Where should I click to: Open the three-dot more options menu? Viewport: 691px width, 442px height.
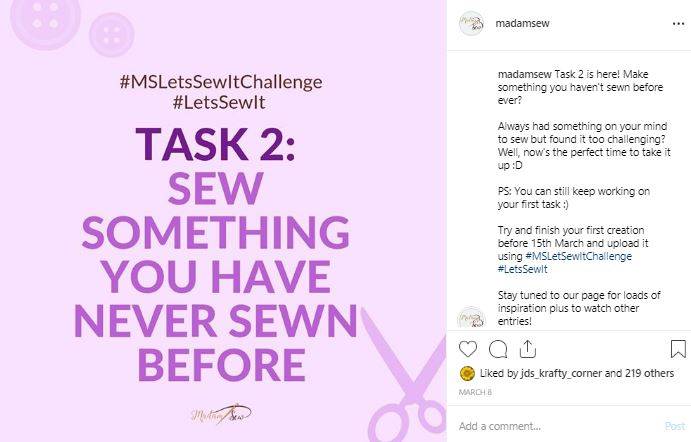pyautogui.click(x=678, y=24)
